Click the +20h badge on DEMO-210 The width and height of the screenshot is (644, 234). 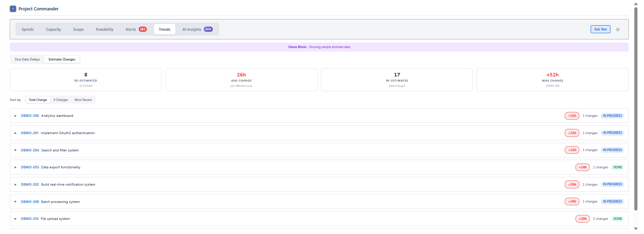[582, 219]
